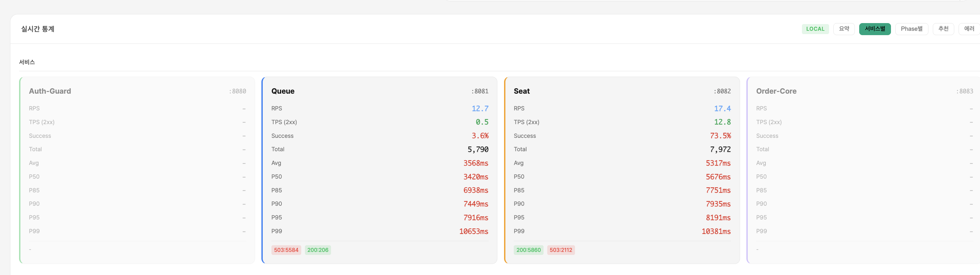
Task: Click the Seat 503:2112 status badge
Action: [560, 250]
